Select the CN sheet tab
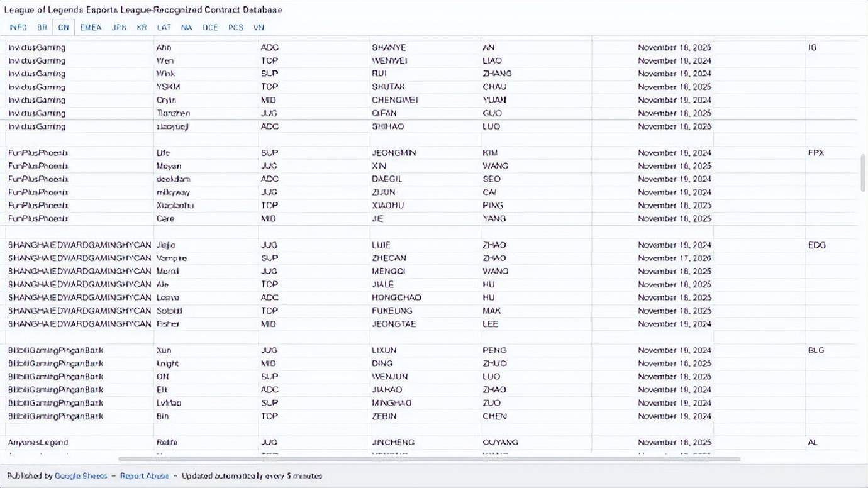 64,28
